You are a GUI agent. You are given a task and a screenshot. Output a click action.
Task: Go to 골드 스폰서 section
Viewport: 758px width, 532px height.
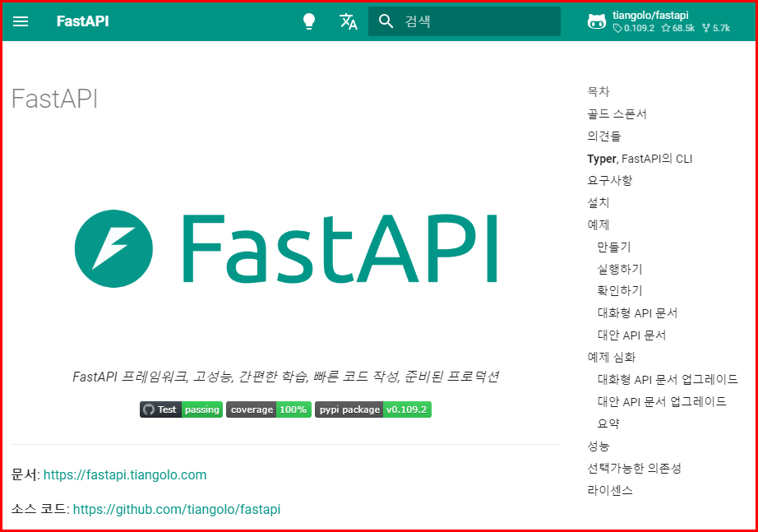(617, 114)
